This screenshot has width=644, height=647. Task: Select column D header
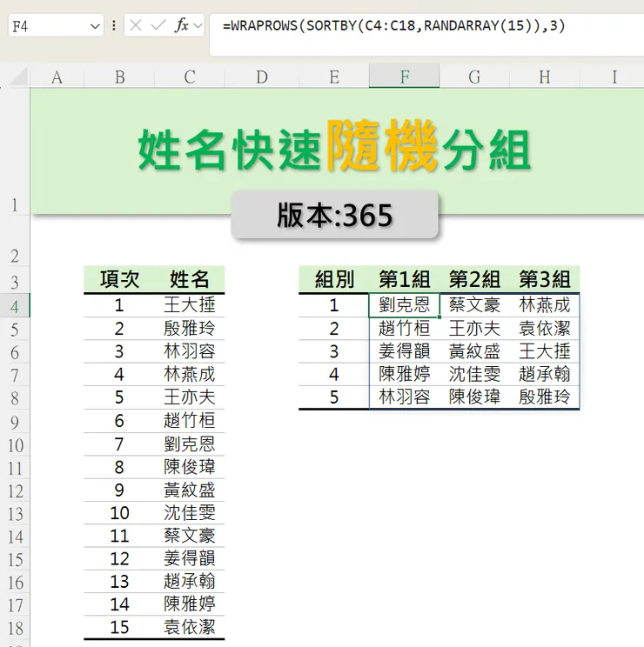[262, 77]
